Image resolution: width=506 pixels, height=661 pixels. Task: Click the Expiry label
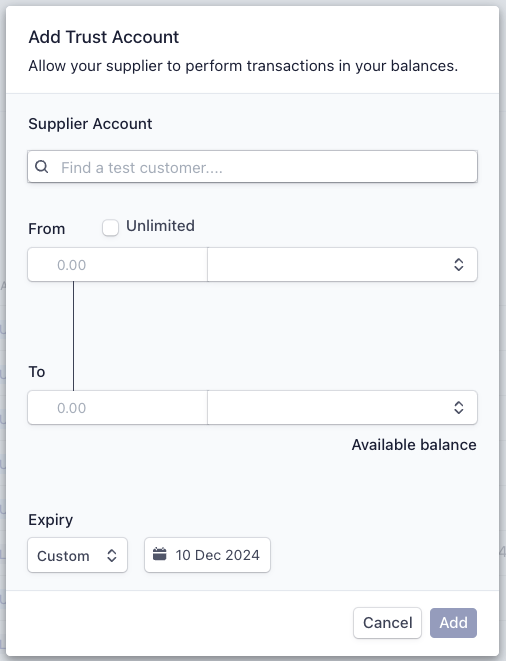51,520
